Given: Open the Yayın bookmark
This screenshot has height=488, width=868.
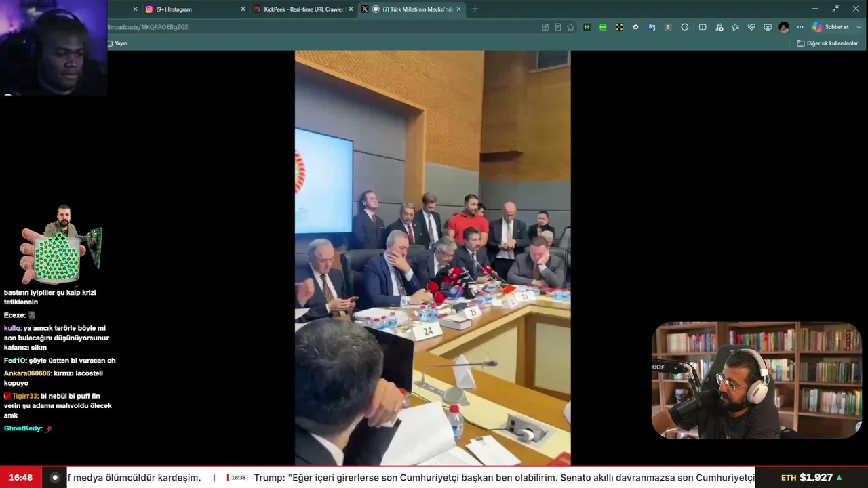Looking at the screenshot, I should 117,43.
